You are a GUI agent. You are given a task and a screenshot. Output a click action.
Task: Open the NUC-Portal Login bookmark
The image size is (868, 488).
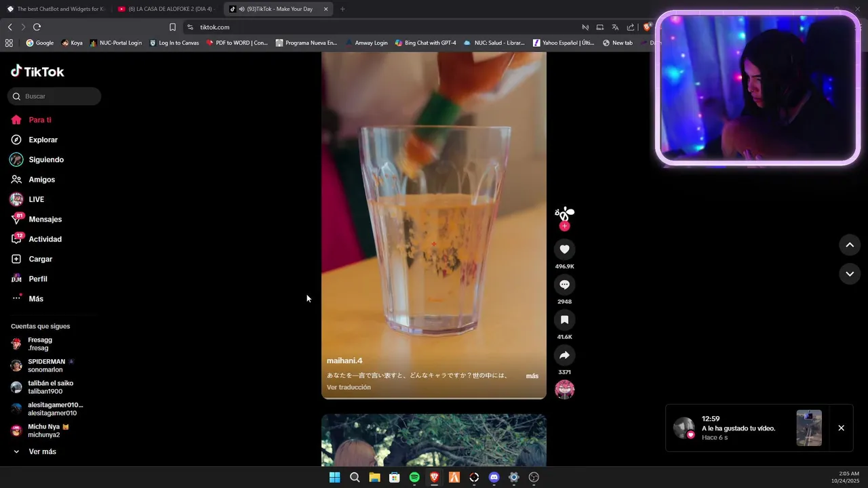pos(116,43)
